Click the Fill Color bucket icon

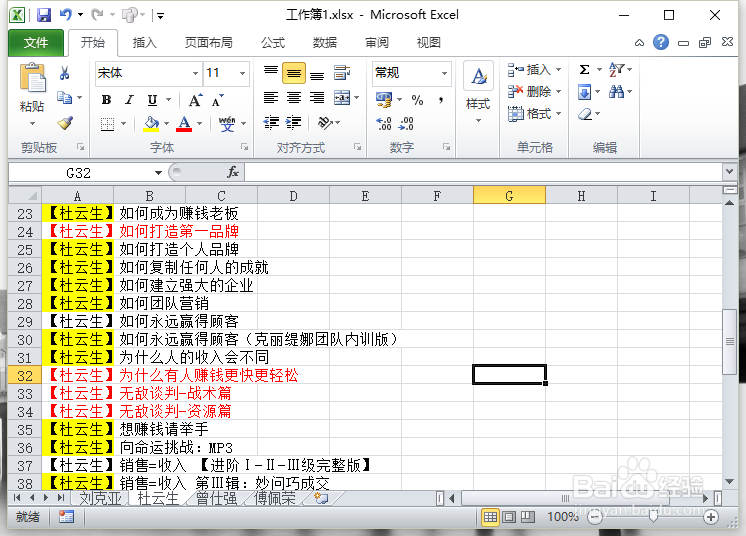click(151, 124)
